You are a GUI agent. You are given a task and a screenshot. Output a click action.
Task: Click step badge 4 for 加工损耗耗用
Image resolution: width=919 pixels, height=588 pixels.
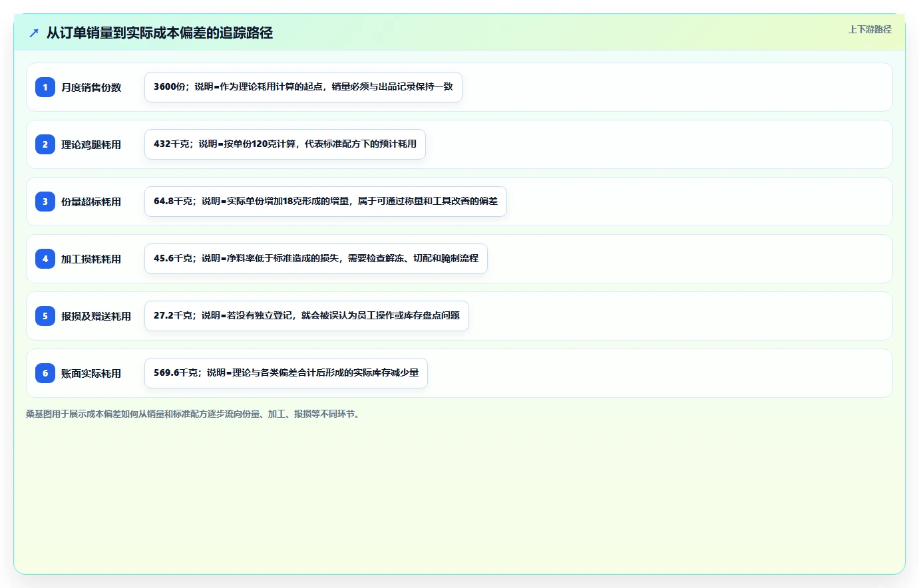pyautogui.click(x=45, y=259)
